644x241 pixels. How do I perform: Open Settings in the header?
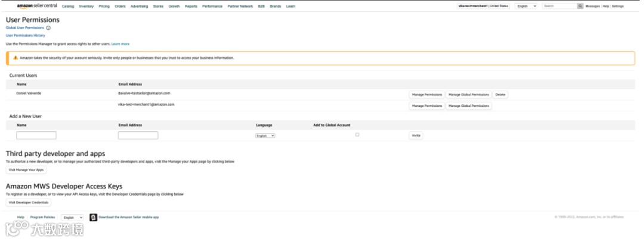618,7
